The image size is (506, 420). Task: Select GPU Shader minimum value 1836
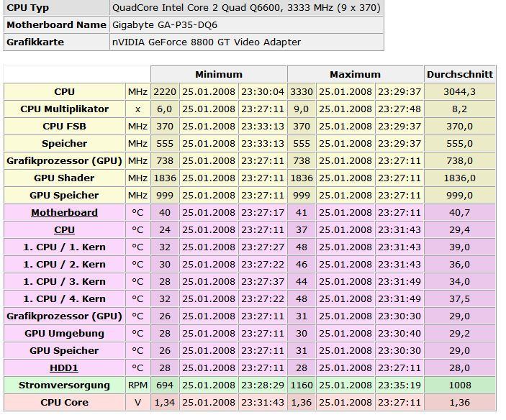tap(165, 178)
